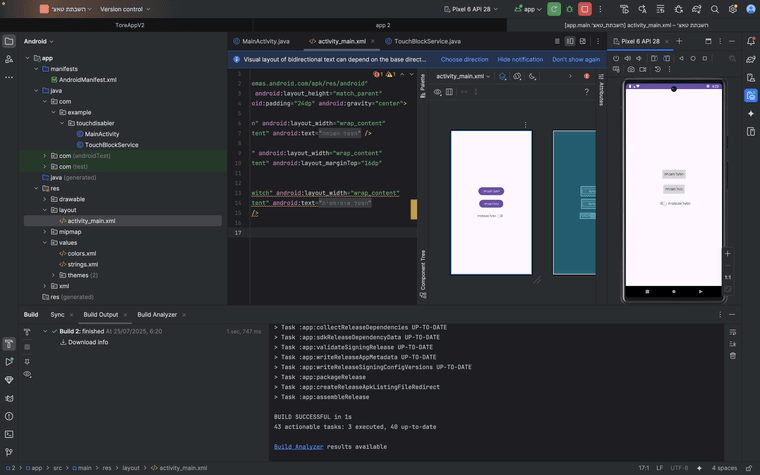Open the Pixel 6 API 28 device selector

pos(471,9)
